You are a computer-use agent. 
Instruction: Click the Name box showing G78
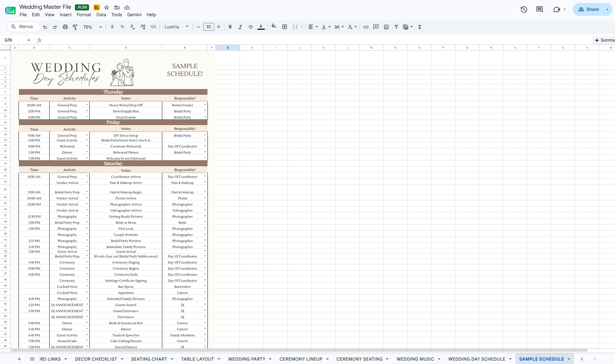17,40
